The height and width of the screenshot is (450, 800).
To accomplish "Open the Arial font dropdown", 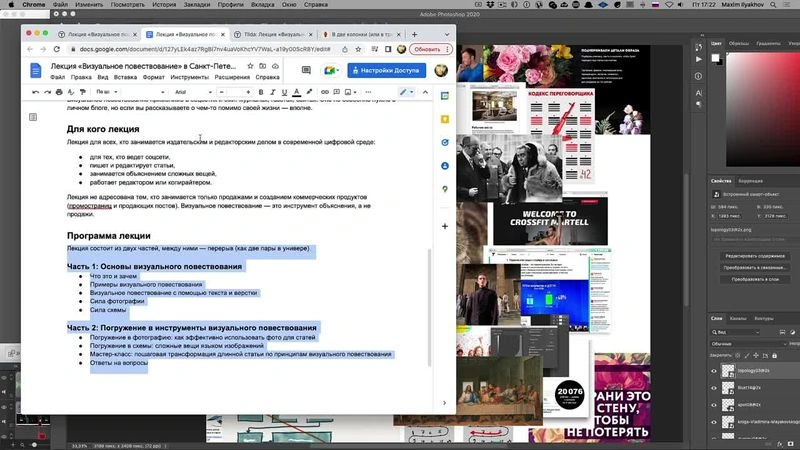I will click(193, 92).
